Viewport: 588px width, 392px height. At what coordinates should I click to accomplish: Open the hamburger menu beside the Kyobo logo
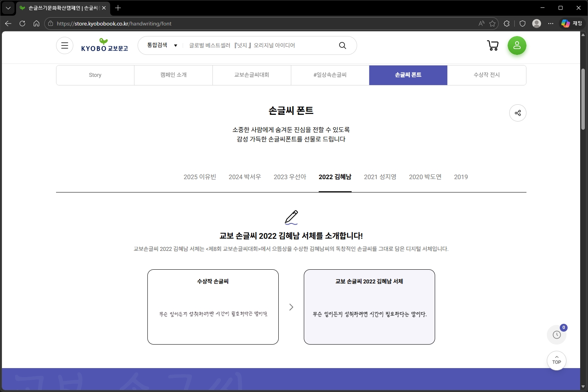coord(65,45)
